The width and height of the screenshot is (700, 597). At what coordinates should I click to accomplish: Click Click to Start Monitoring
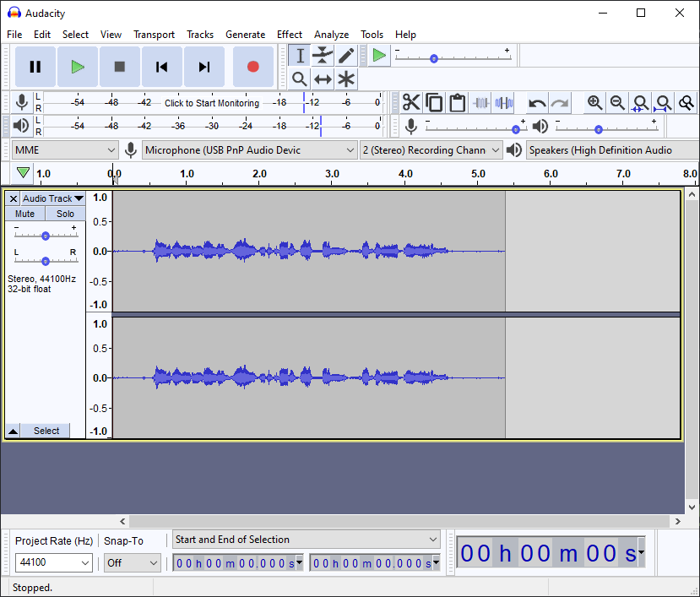tap(212, 103)
